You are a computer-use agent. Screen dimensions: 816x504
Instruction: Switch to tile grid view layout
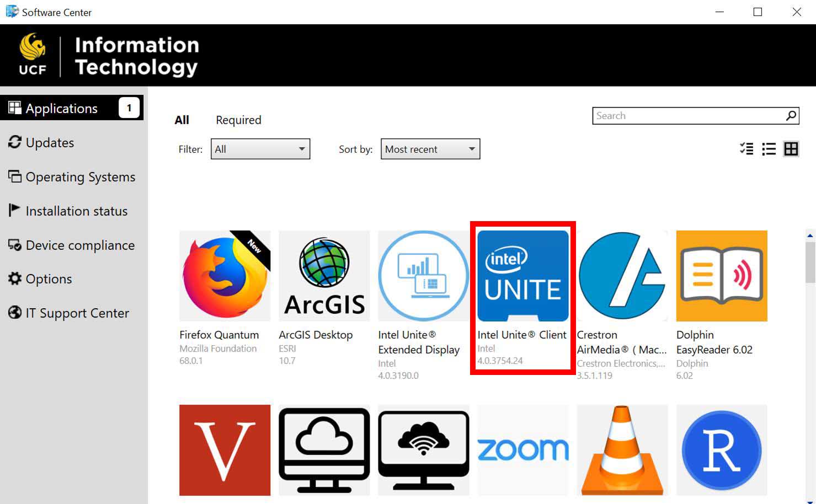pos(791,149)
